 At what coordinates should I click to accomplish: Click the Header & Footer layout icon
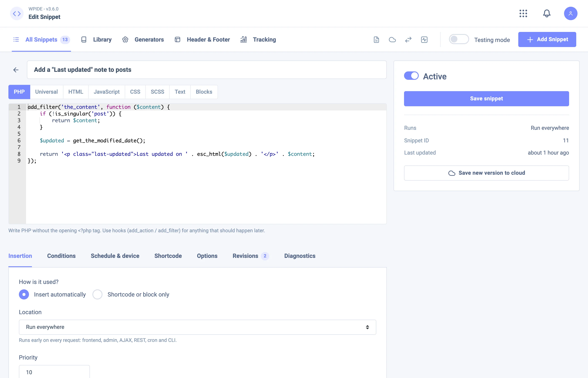pyautogui.click(x=177, y=39)
